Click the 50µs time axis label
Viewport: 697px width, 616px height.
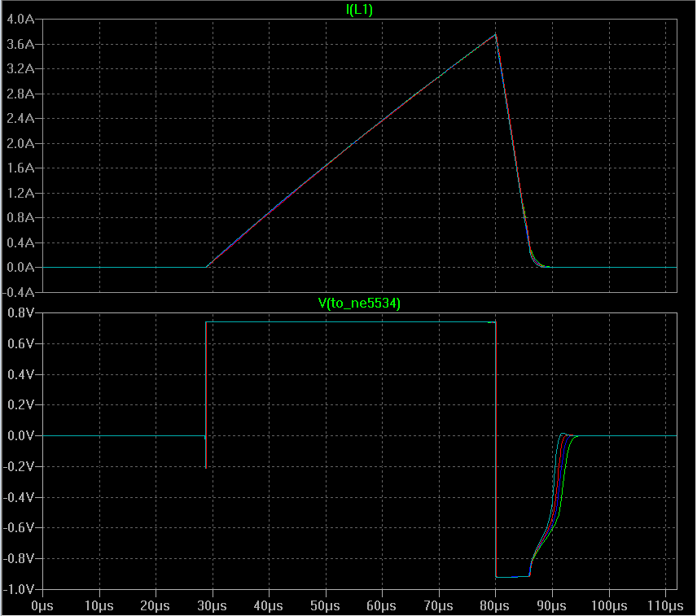(x=325, y=605)
